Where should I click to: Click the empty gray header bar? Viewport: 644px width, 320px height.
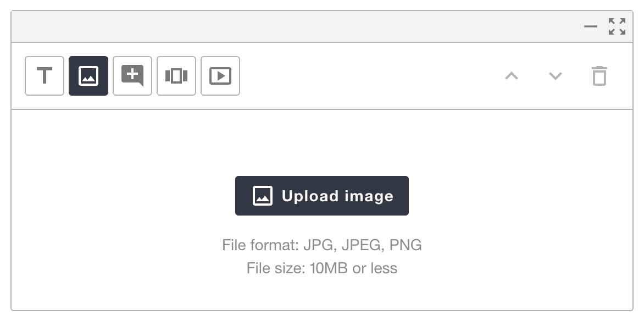tap(275, 26)
